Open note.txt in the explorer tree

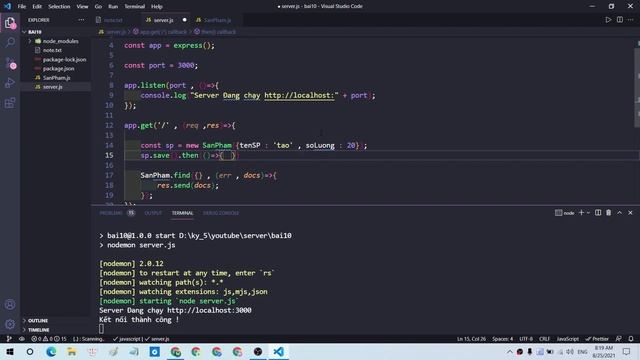tap(52, 50)
